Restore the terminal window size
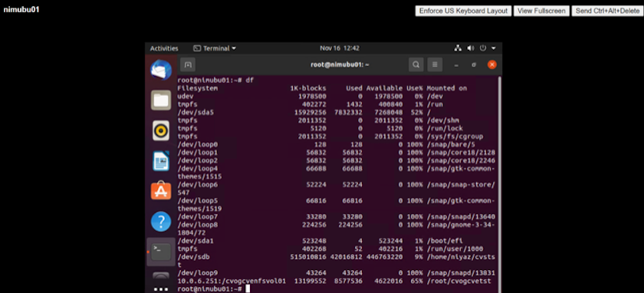 (474, 65)
